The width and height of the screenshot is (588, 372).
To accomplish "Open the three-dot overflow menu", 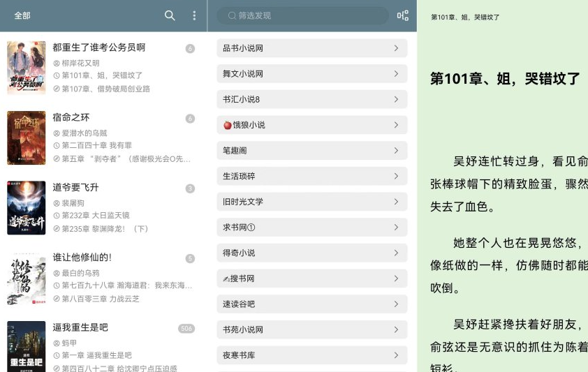I will [x=194, y=15].
